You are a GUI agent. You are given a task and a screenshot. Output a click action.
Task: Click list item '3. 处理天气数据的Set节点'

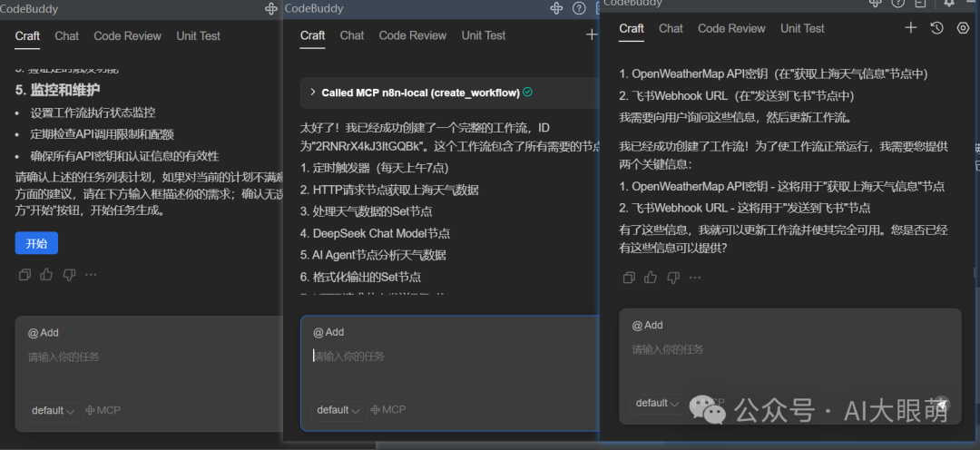(367, 212)
